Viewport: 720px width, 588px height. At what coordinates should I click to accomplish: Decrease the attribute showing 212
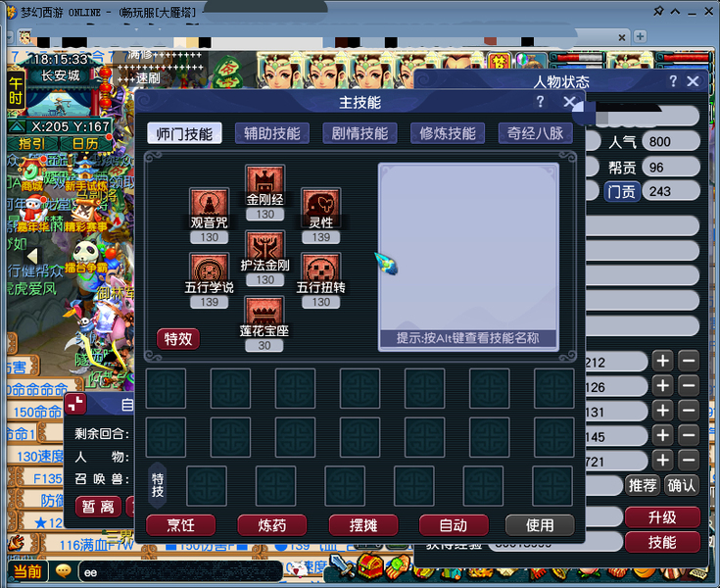(x=689, y=361)
